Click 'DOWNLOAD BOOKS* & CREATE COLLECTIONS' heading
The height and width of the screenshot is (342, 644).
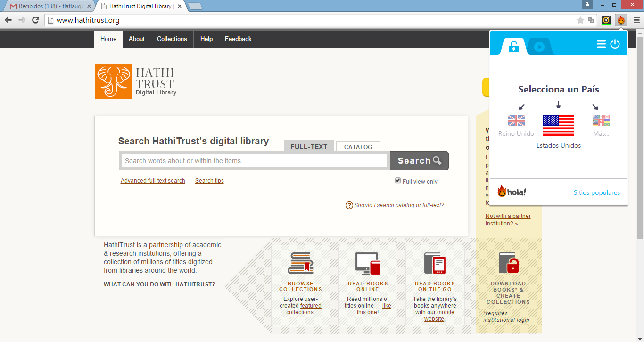point(508,293)
